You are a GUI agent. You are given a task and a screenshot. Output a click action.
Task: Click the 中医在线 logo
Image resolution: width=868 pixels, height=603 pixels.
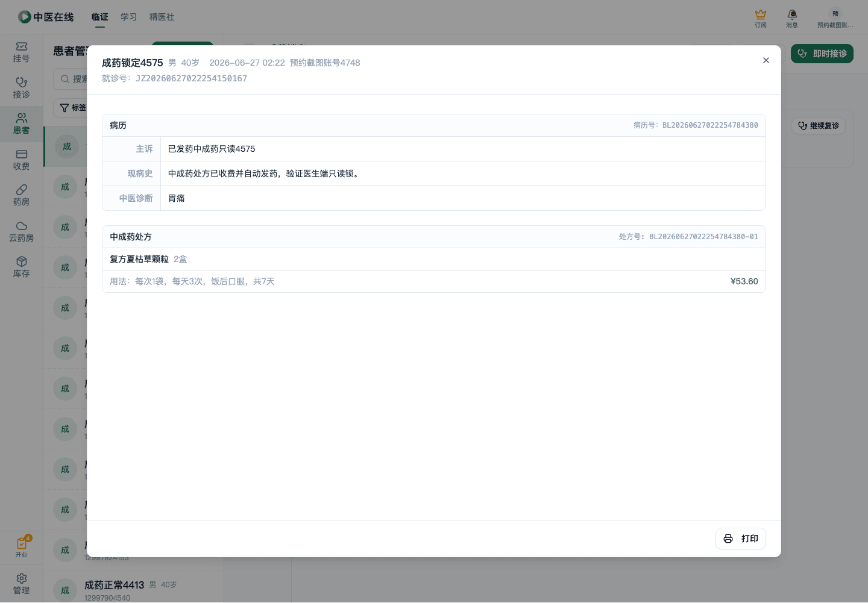46,17
